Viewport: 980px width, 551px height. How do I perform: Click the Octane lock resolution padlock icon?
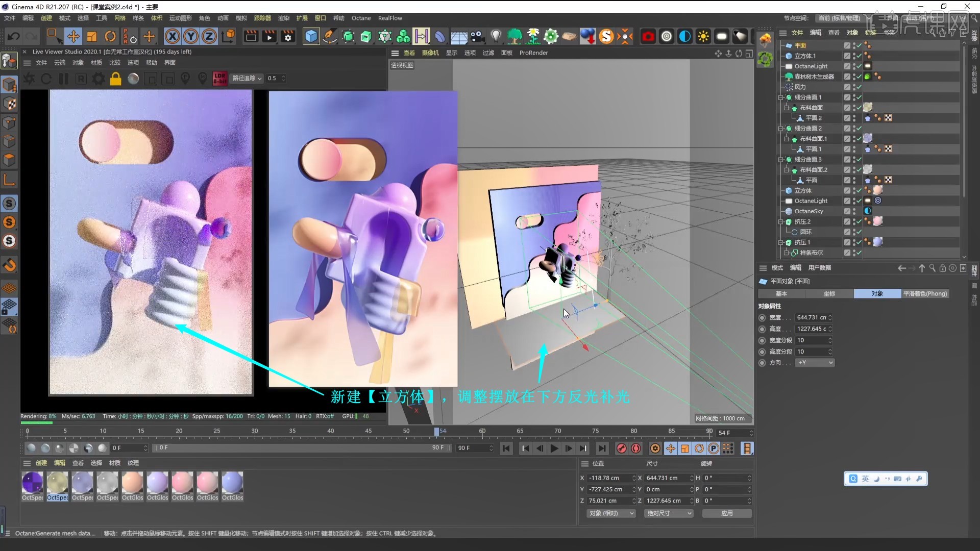(116, 79)
